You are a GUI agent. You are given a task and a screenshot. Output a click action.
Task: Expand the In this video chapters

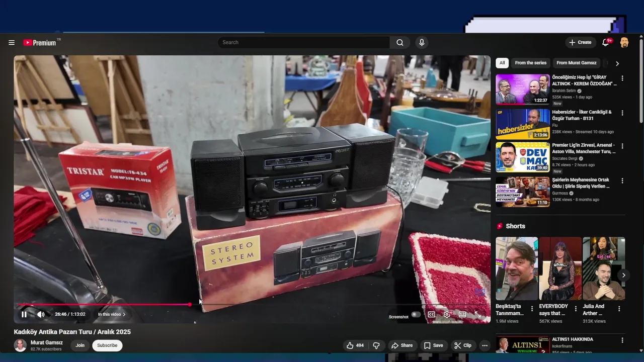click(x=112, y=314)
